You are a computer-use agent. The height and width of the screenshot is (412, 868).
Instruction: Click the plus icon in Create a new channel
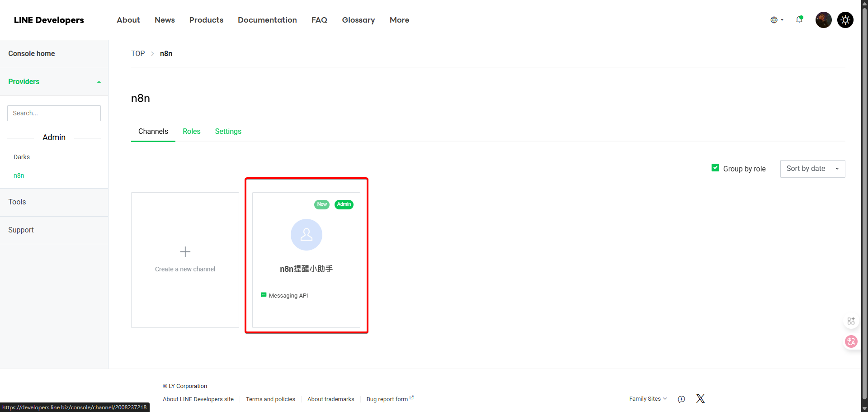pos(185,251)
